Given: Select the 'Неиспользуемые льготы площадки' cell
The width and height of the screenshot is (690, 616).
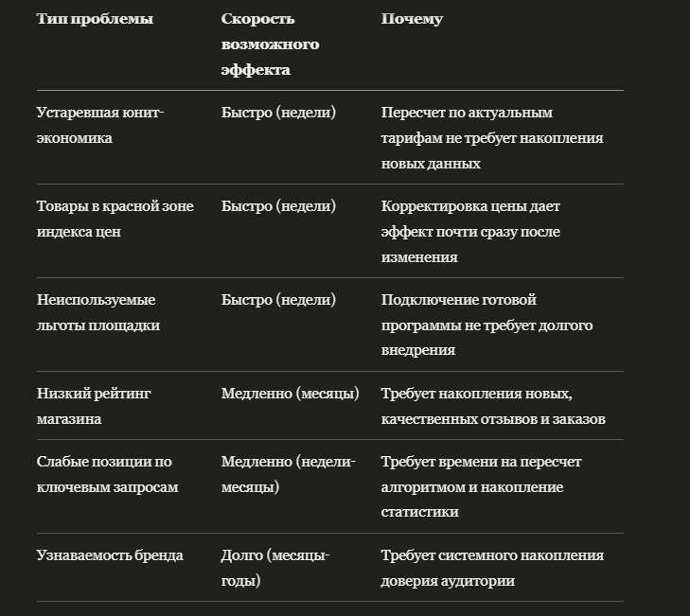Looking at the screenshot, I should 98,313.
